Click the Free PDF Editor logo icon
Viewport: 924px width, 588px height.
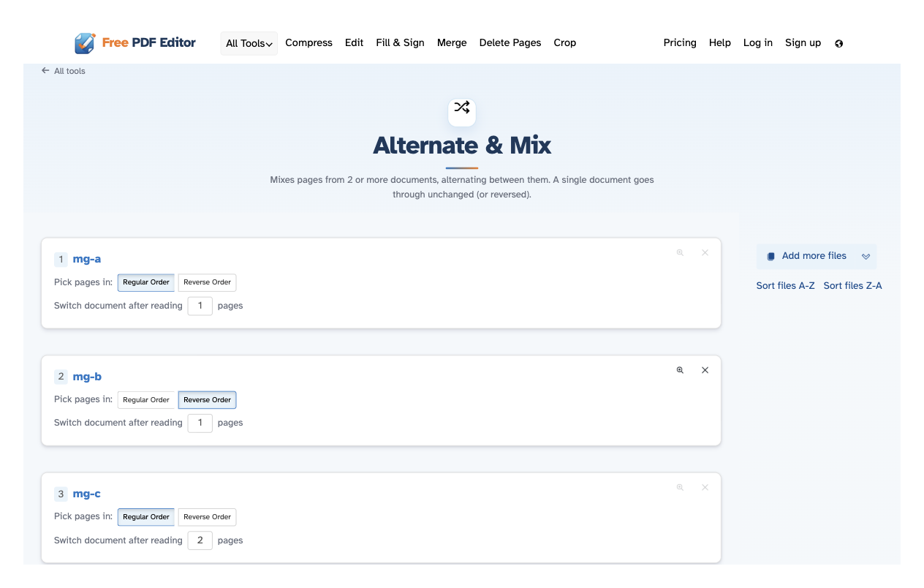click(85, 43)
